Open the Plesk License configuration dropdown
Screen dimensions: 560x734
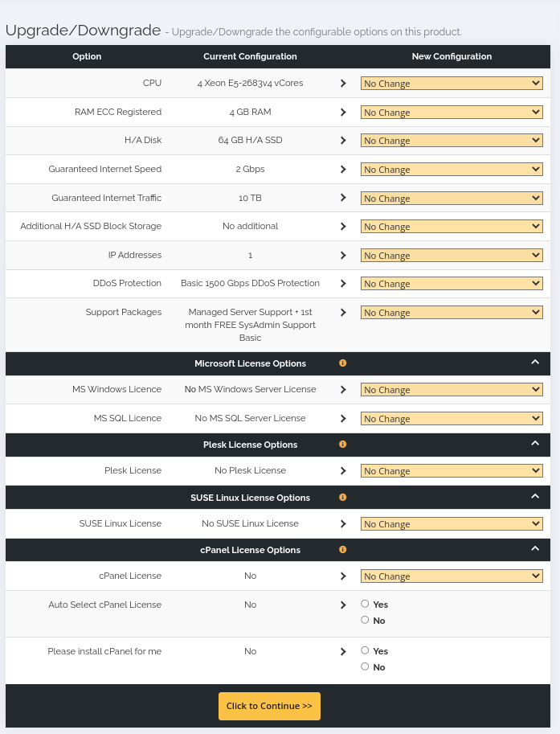[452, 471]
